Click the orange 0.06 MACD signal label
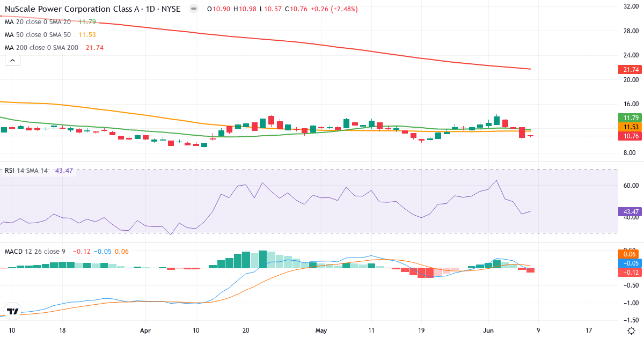This screenshot has width=644, height=338. [631, 254]
